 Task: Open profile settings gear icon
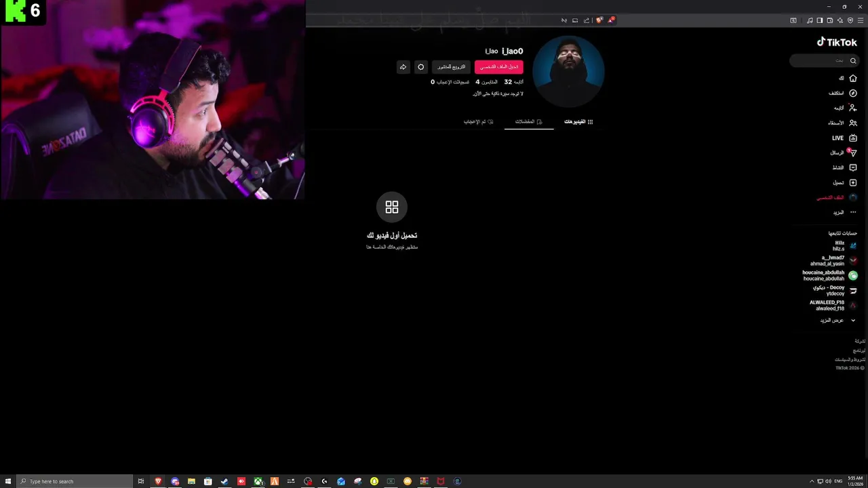pos(421,67)
